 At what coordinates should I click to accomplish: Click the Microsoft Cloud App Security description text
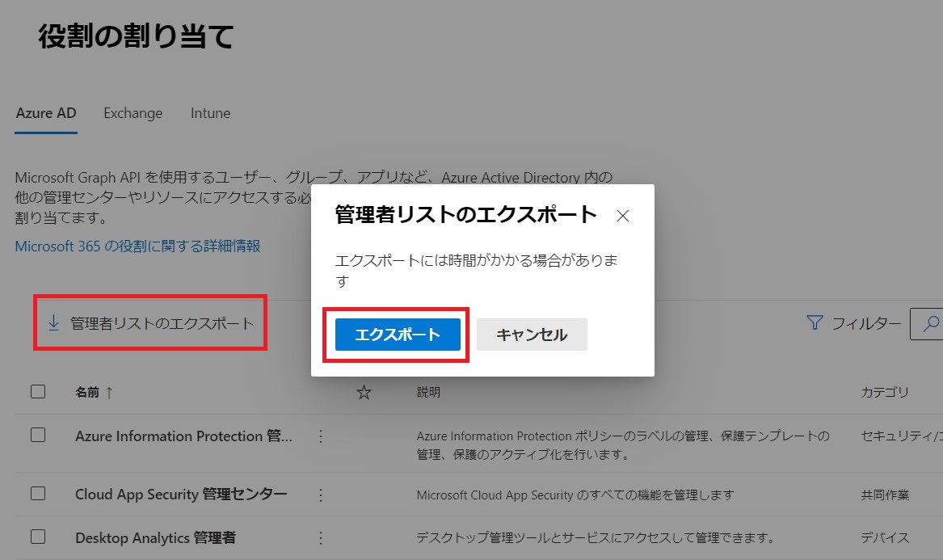point(575,495)
